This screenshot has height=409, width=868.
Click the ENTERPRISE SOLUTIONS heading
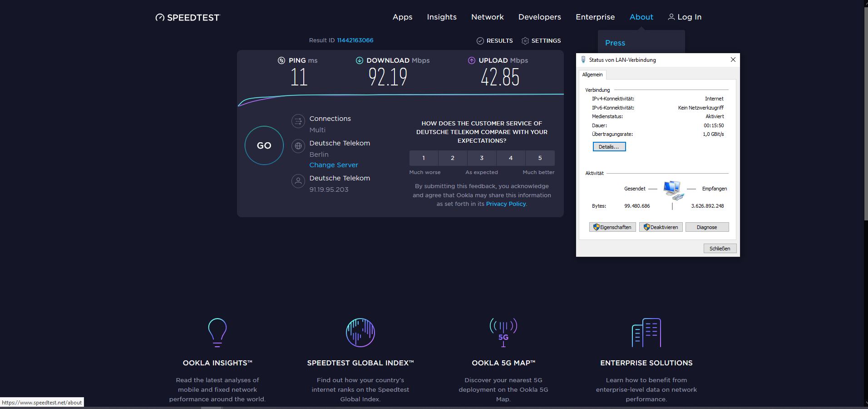point(646,363)
